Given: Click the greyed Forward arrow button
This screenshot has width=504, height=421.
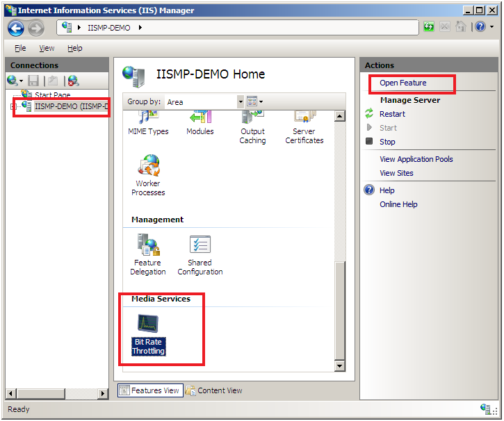Looking at the screenshot, I should point(36,28).
